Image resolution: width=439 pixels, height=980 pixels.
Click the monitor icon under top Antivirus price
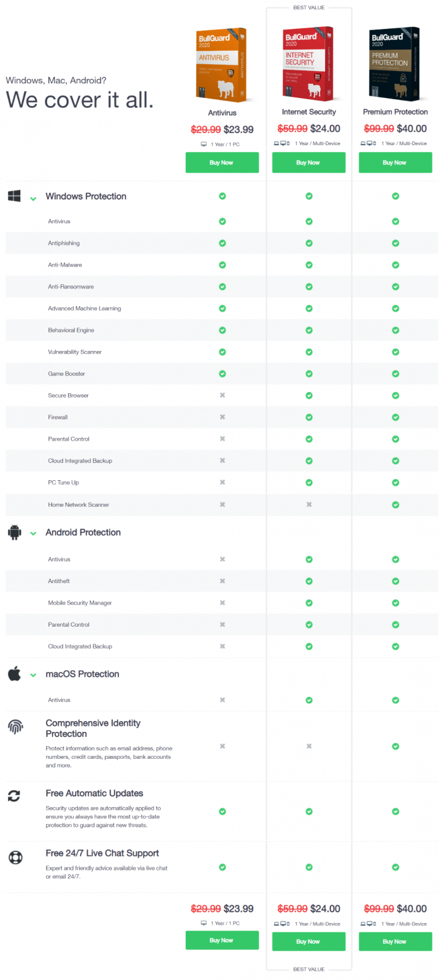pyautogui.click(x=204, y=145)
